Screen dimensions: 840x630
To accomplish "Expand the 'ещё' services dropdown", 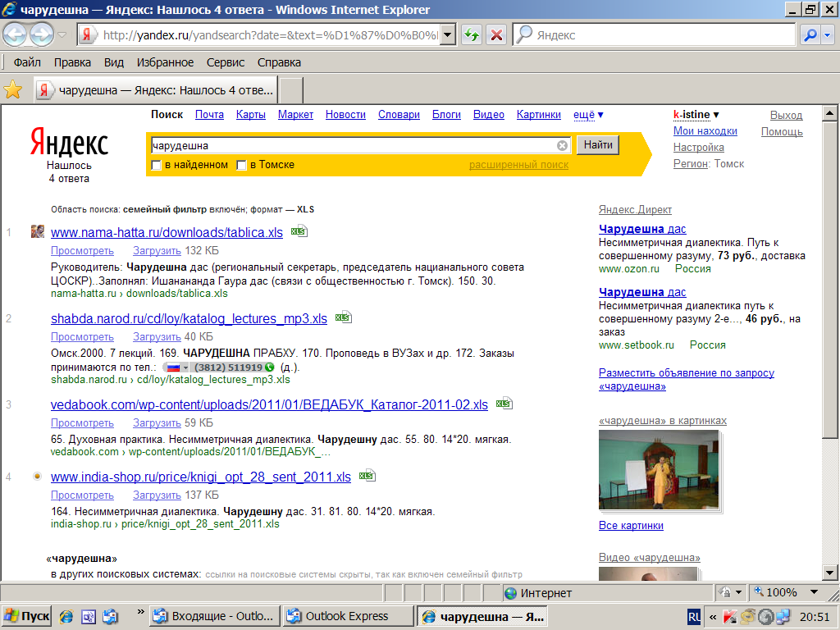I will click(x=588, y=115).
